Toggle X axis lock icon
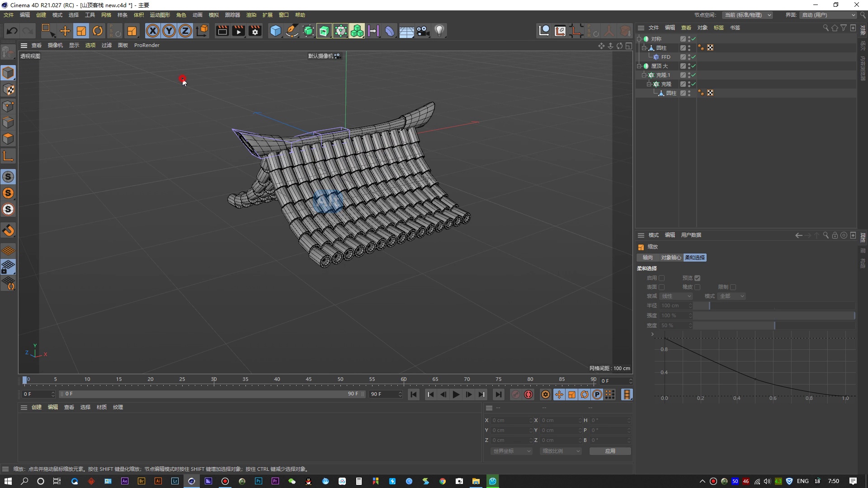 pyautogui.click(x=153, y=31)
